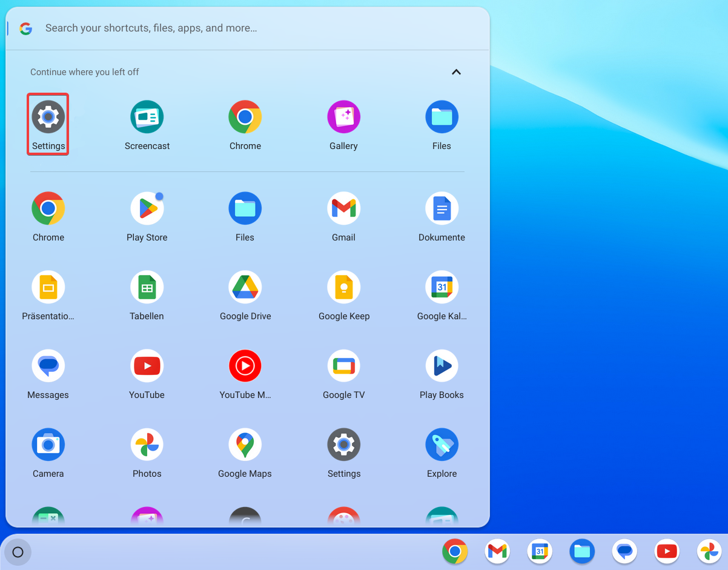This screenshot has height=570, width=728.
Task: Open Settings in the apps grid beside Explore
Action: point(343,453)
